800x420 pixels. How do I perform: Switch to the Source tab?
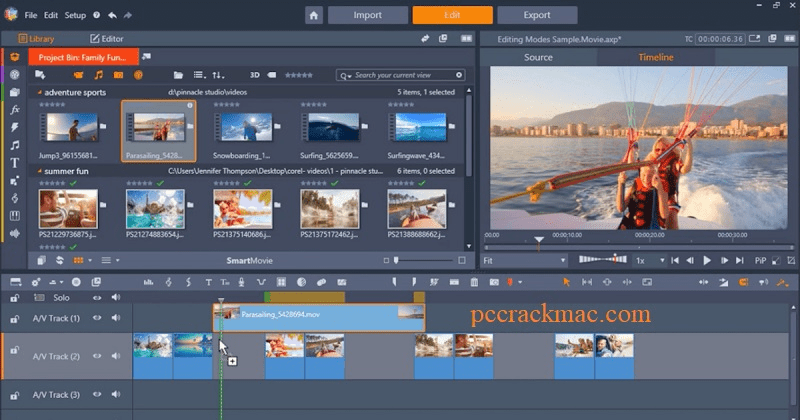tap(538, 57)
